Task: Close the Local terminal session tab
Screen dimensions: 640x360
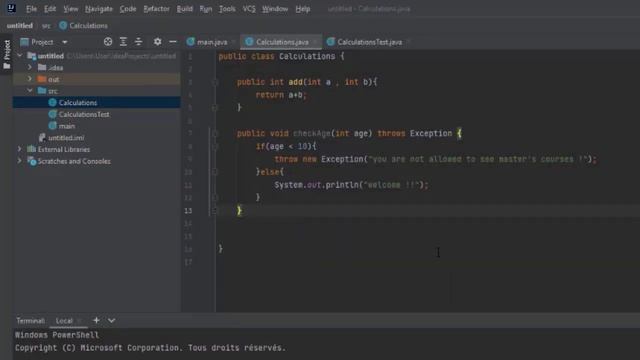Action: [80, 321]
